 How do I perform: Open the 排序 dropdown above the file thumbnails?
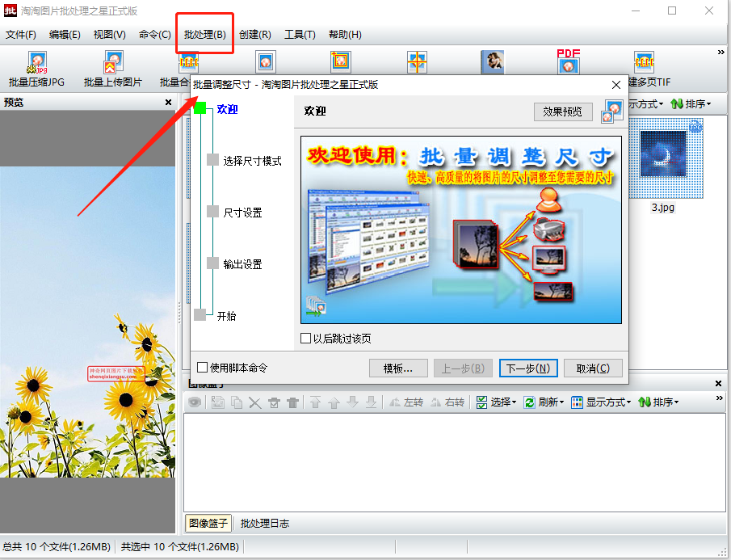691,103
